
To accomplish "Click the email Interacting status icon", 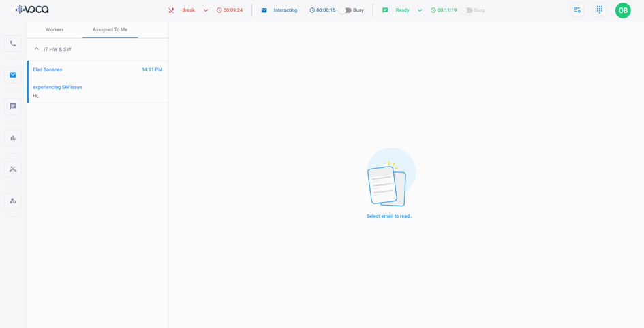I will point(264,10).
